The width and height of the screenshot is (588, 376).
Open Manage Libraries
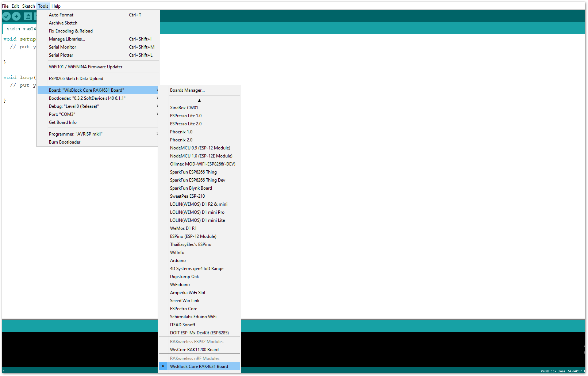tap(98, 39)
